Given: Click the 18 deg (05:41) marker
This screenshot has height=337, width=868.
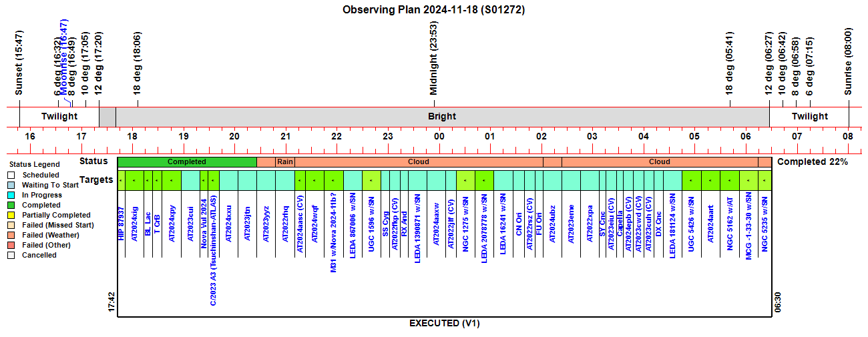Looking at the screenshot, I should point(730,64).
